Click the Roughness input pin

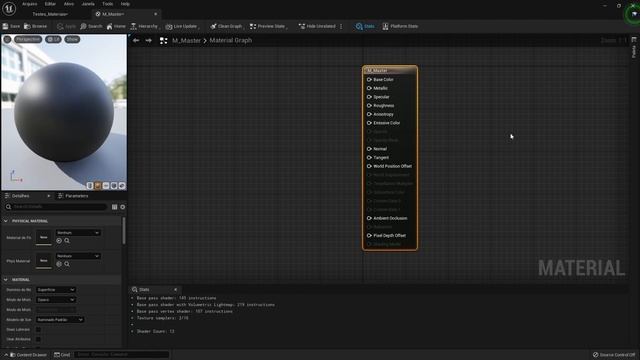pos(369,106)
